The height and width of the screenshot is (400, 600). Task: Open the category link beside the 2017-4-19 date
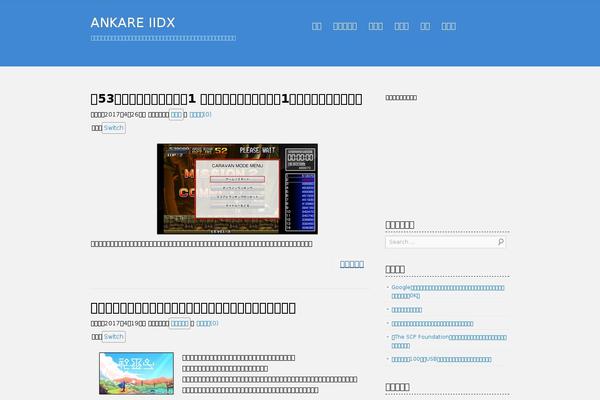pyautogui.click(x=179, y=323)
